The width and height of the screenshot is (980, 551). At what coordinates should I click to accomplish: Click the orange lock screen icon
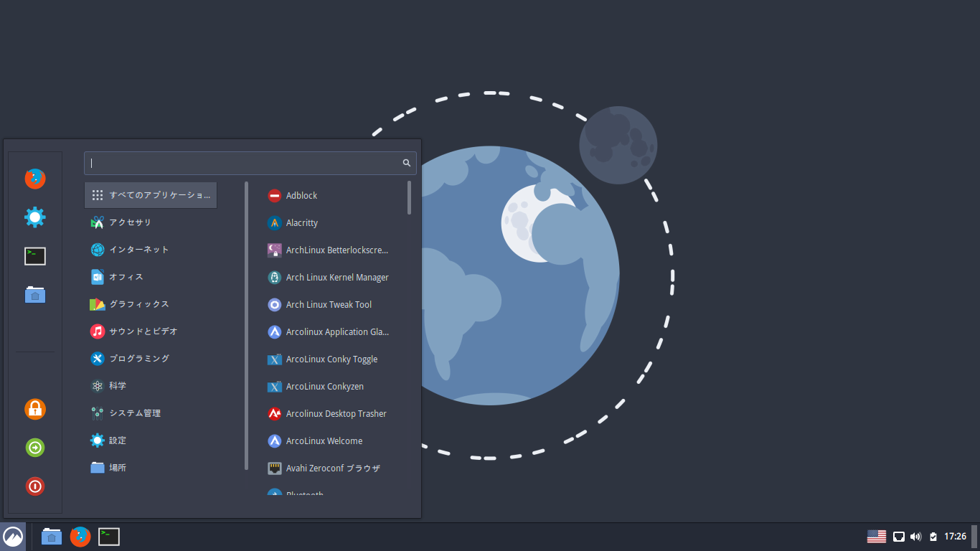click(x=35, y=409)
